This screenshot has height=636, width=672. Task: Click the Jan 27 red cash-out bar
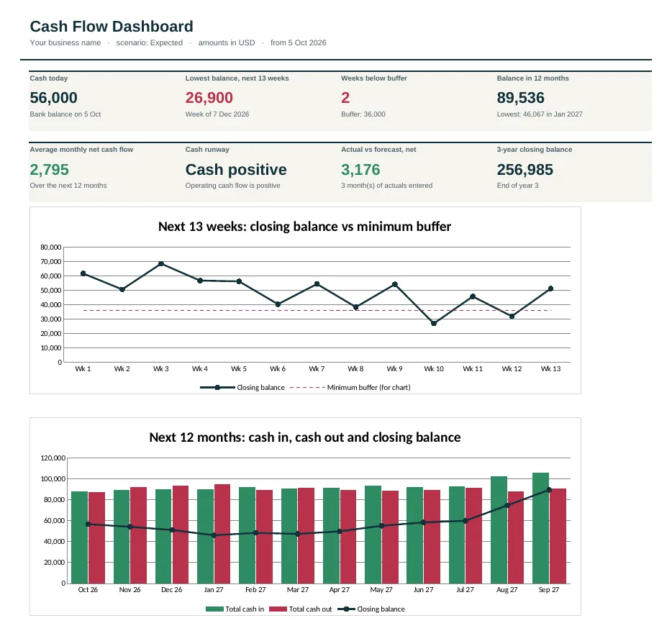click(222, 534)
